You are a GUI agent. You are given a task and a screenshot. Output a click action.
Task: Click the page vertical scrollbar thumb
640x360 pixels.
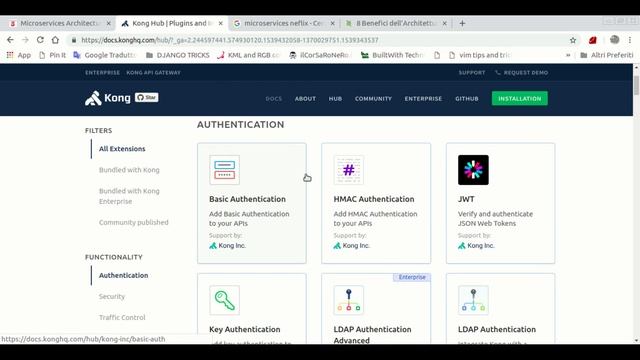point(636,85)
